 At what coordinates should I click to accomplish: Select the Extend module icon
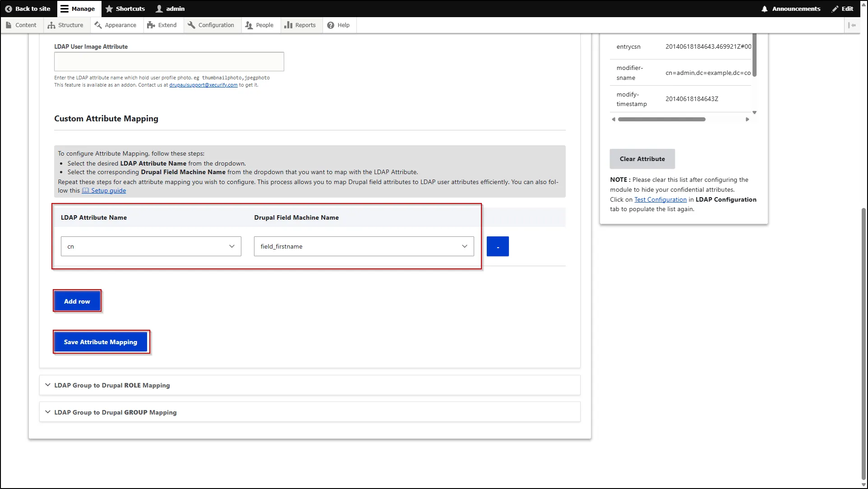151,25
